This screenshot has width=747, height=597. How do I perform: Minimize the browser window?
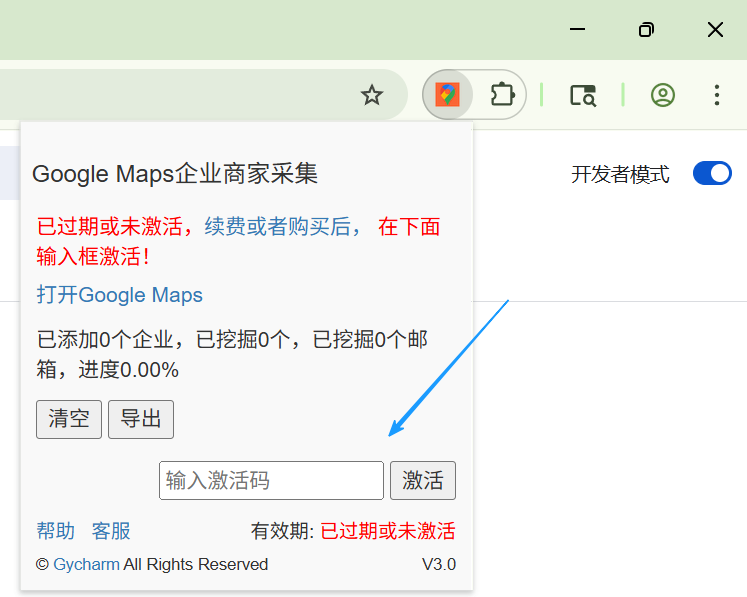click(x=577, y=30)
